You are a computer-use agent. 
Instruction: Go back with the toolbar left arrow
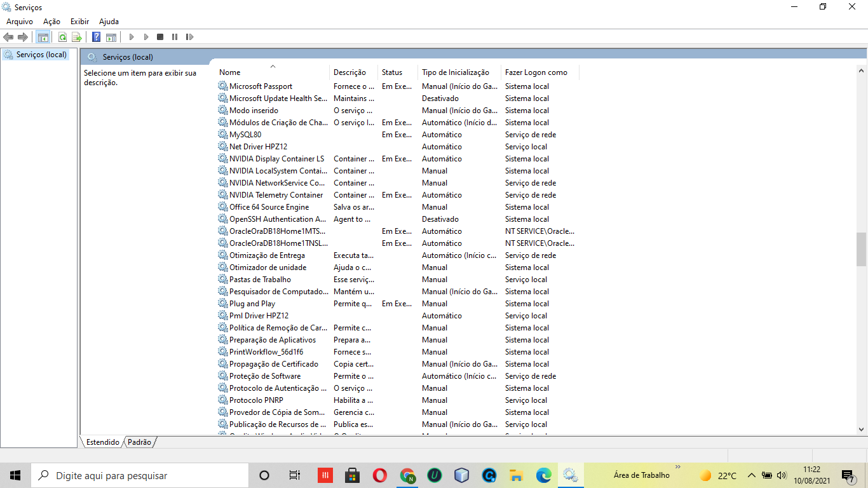coord(8,37)
